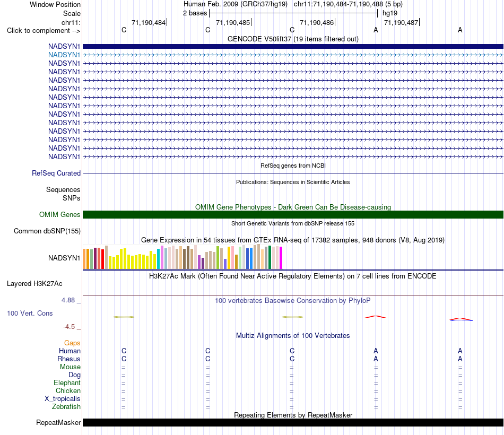Viewport: 504px width, 435px height.
Task: Click the OMIM Genes side label
Action: [59, 214]
